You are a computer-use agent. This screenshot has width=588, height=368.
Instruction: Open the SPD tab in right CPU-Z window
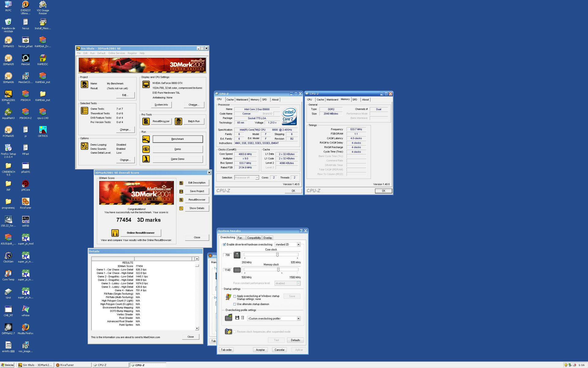355,100
